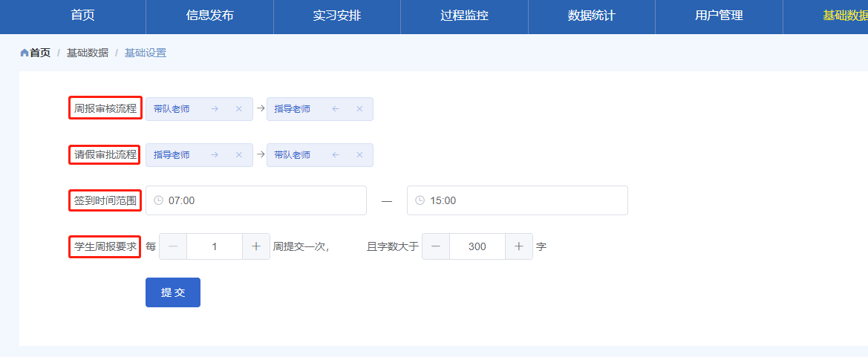Open the 数据统计 navigation tab

pyautogui.click(x=592, y=16)
